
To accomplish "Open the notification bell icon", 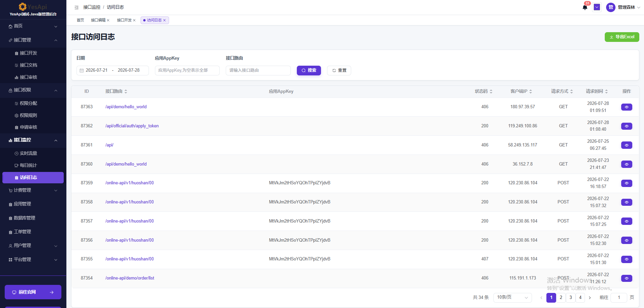I will tap(585, 7).
